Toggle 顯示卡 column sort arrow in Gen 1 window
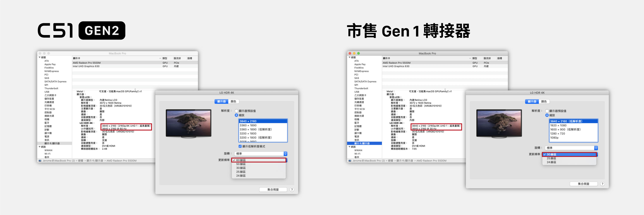Image resolution: width=644 pixels, height=215 pixels. click(470, 58)
